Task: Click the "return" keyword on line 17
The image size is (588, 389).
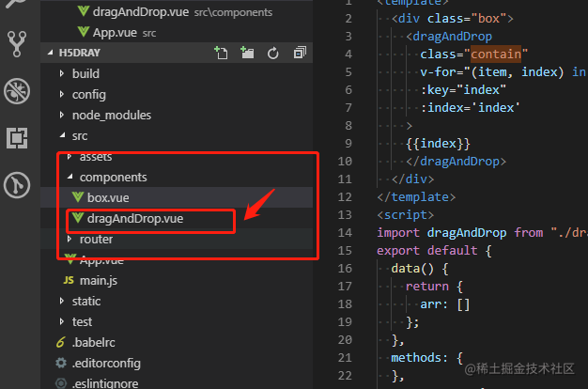Action: point(427,287)
